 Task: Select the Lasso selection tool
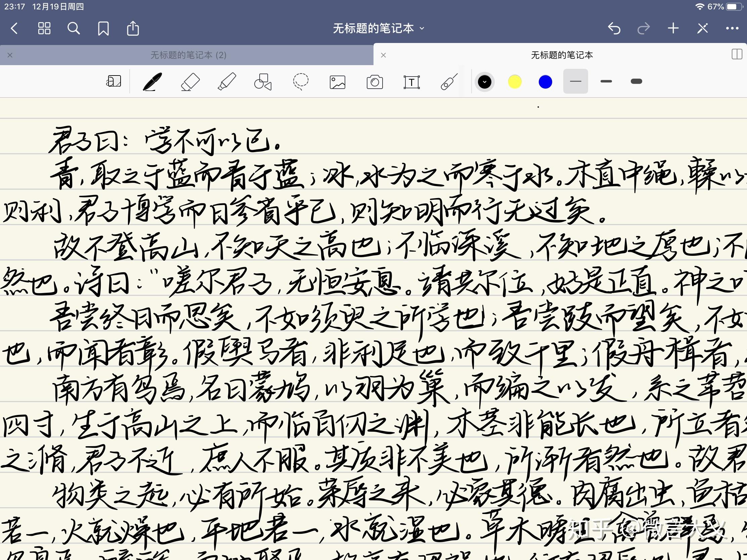(300, 81)
